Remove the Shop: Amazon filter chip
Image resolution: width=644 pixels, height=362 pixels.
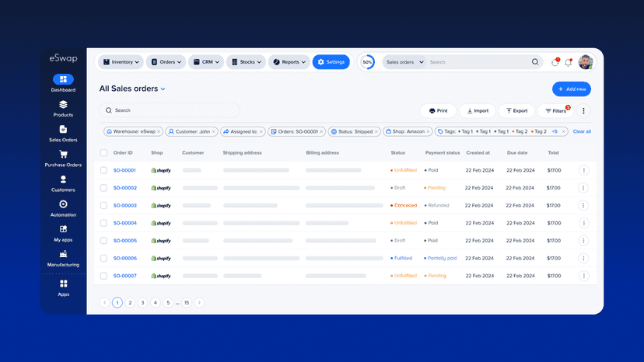point(428,132)
